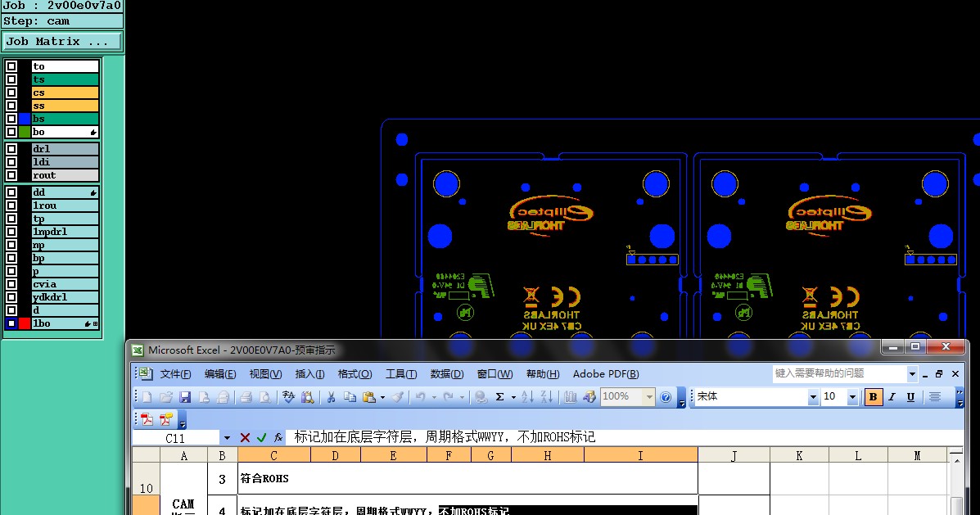Open the Adobe PDF(B) menu

click(x=606, y=373)
